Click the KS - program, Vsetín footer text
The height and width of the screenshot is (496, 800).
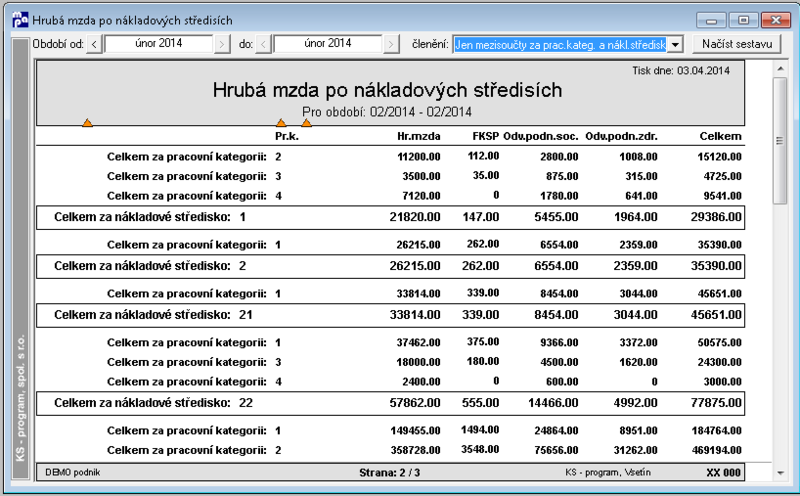[608, 473]
